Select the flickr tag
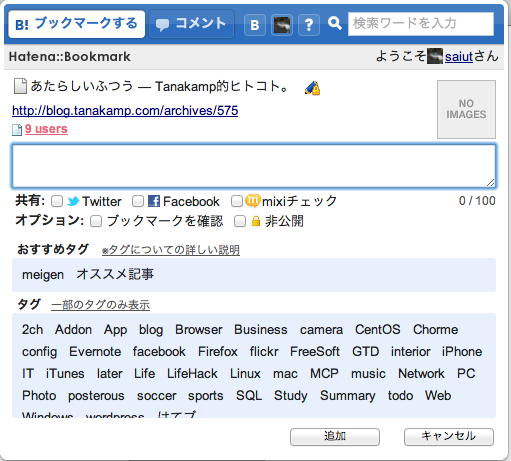This screenshot has width=511, height=461. pyautogui.click(x=264, y=352)
